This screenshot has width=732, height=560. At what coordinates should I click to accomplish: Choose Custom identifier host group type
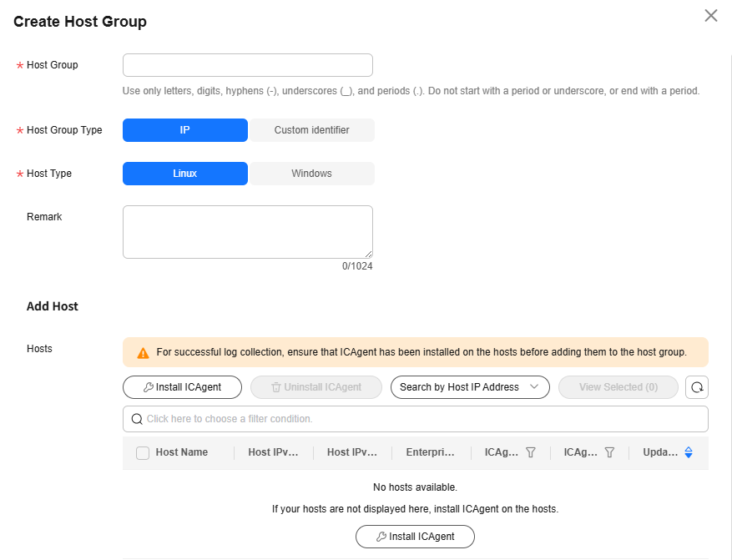312,130
